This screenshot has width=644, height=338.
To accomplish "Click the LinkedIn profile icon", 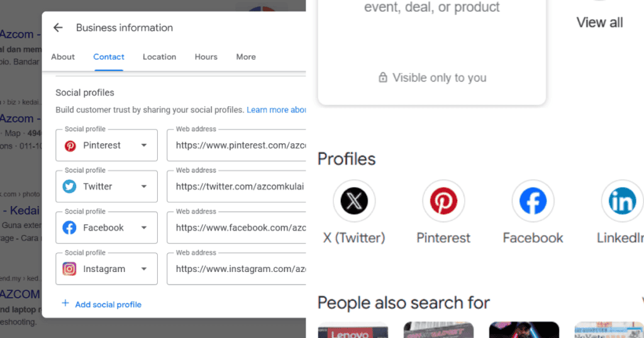I will [622, 202].
